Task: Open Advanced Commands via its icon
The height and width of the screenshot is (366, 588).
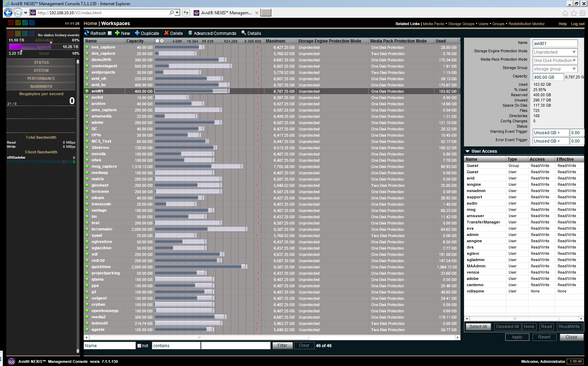Action: coord(190,33)
